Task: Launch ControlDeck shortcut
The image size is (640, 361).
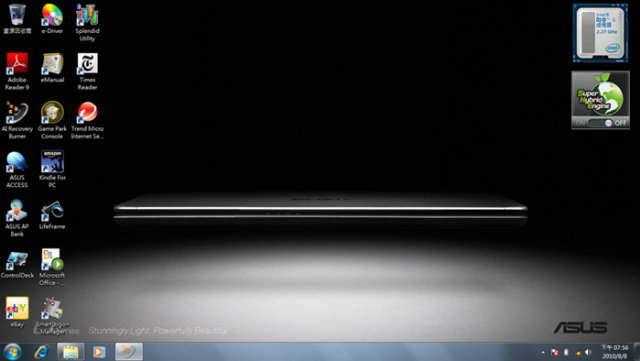Action: pos(17,264)
